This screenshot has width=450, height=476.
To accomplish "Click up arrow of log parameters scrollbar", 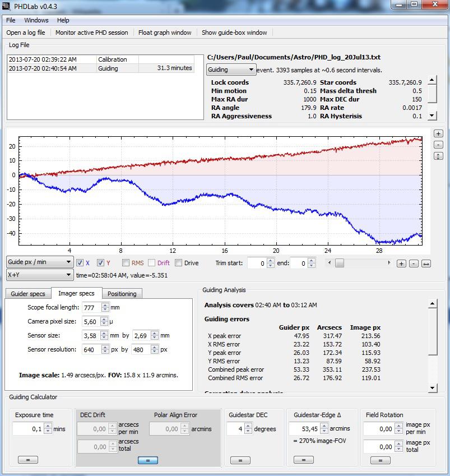I will (x=432, y=80).
